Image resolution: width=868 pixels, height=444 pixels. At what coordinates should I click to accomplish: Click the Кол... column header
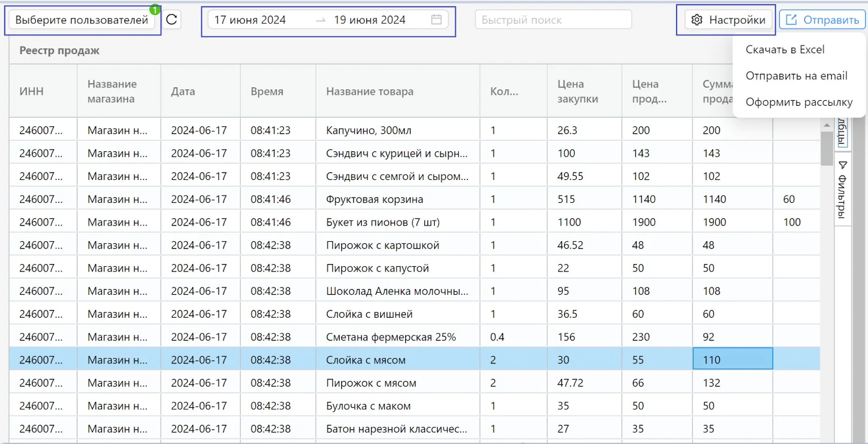click(513, 91)
